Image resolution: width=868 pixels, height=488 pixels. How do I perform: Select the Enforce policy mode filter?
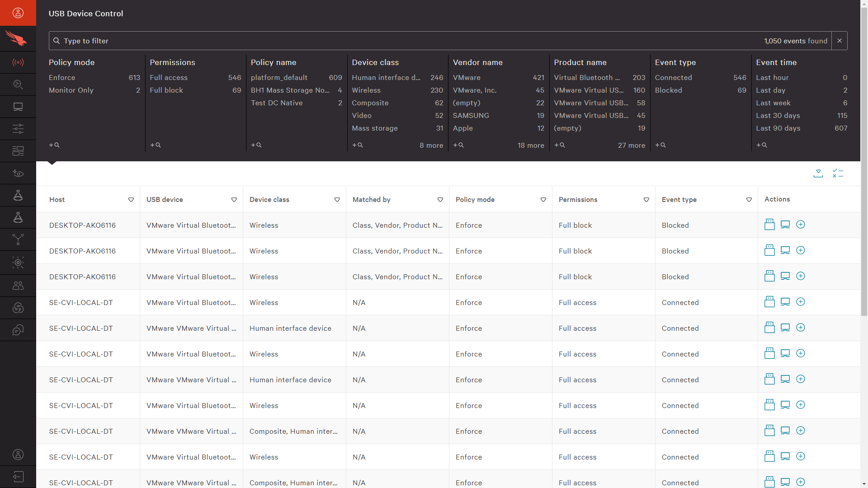click(61, 77)
